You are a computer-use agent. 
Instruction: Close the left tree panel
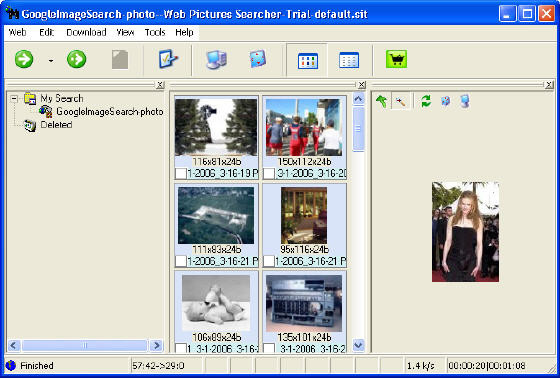pyautogui.click(x=160, y=85)
